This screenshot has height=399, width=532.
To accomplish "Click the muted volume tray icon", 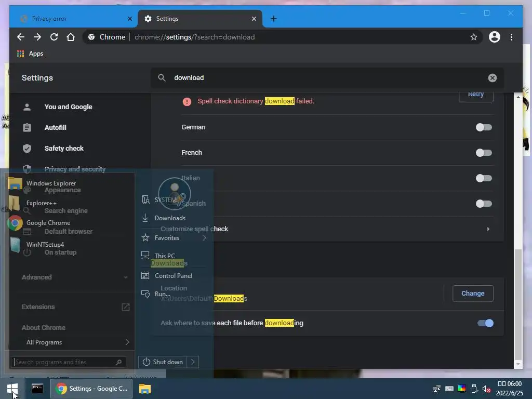I will point(486,389).
